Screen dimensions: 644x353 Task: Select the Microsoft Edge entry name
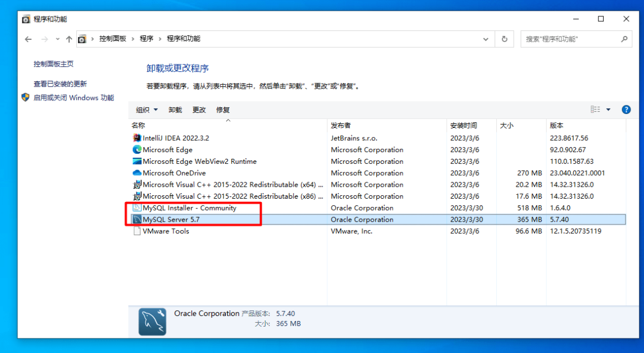pyautogui.click(x=167, y=149)
